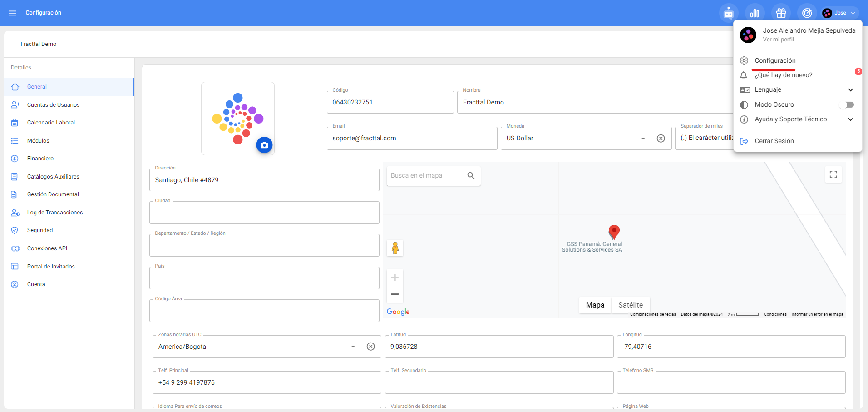Image resolution: width=868 pixels, height=412 pixels.
Task: Click the camera icon to change logo
Action: (264, 145)
